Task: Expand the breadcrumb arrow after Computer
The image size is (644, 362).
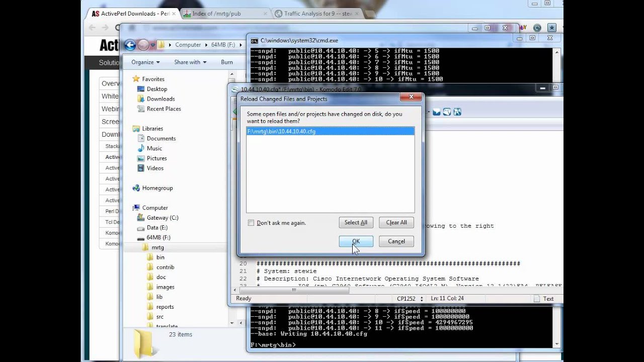Action: coord(206,45)
